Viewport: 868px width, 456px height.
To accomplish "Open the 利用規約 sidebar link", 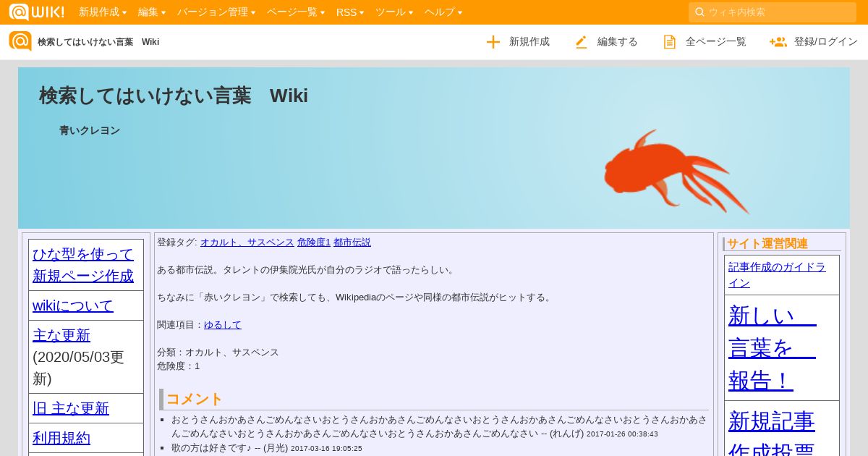I will pyautogui.click(x=61, y=438).
